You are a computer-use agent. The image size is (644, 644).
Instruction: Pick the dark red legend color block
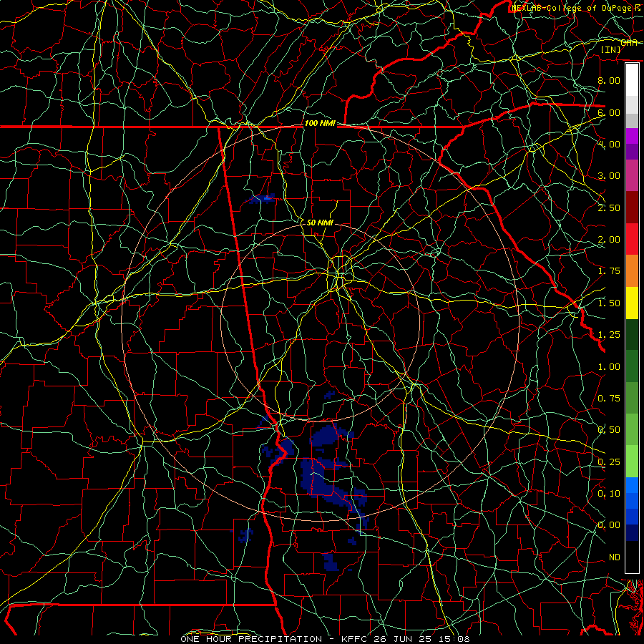point(632,208)
